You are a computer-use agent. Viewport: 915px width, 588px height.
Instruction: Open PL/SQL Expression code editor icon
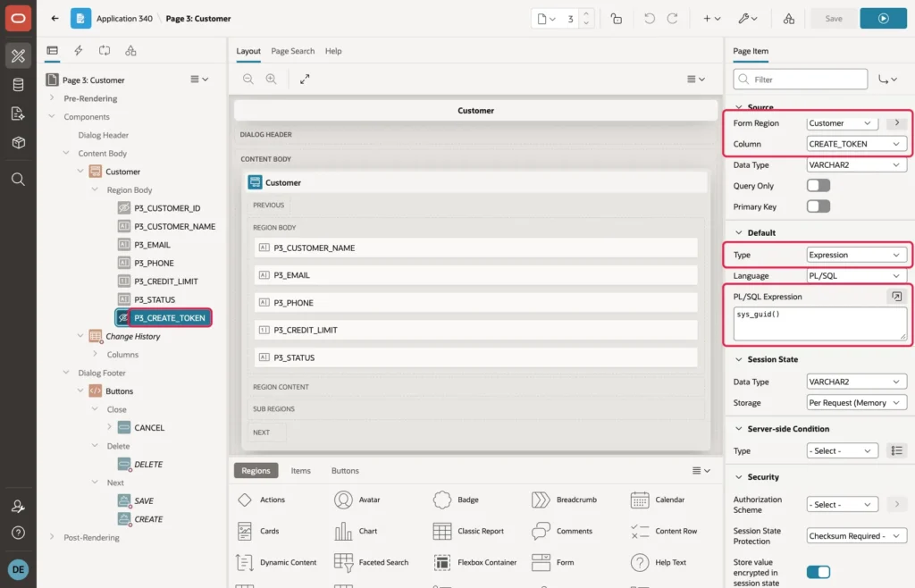896,297
